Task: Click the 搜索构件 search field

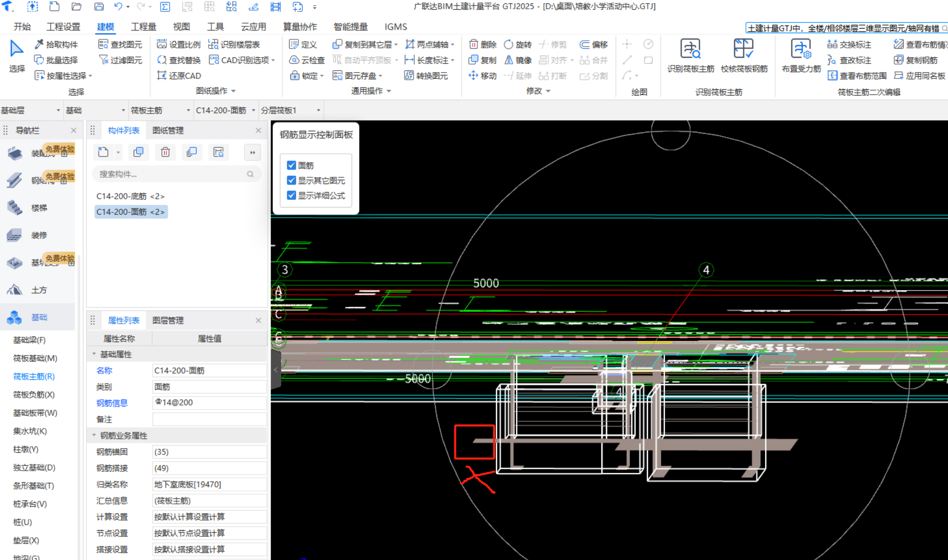Action: (x=176, y=174)
